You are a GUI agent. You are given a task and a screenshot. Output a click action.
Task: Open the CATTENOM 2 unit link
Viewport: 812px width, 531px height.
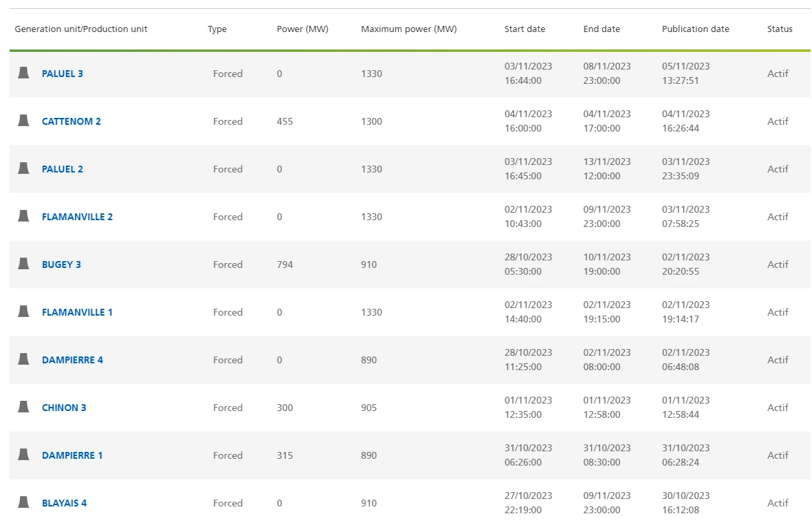click(72, 121)
